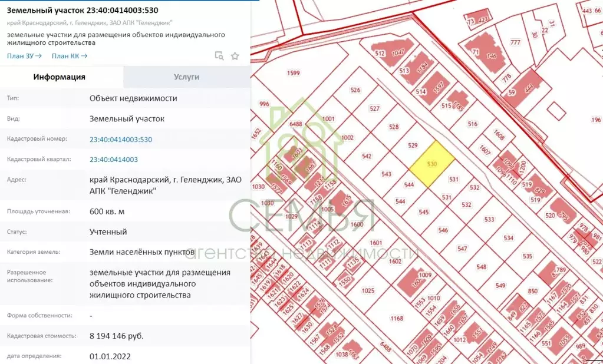This screenshot has width=603, height=364.
Task: Click parcel 549 on the map
Action: click(x=500, y=286)
